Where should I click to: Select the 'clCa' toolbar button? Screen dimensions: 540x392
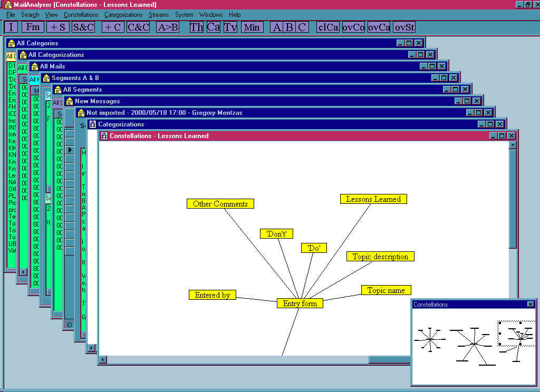click(328, 27)
